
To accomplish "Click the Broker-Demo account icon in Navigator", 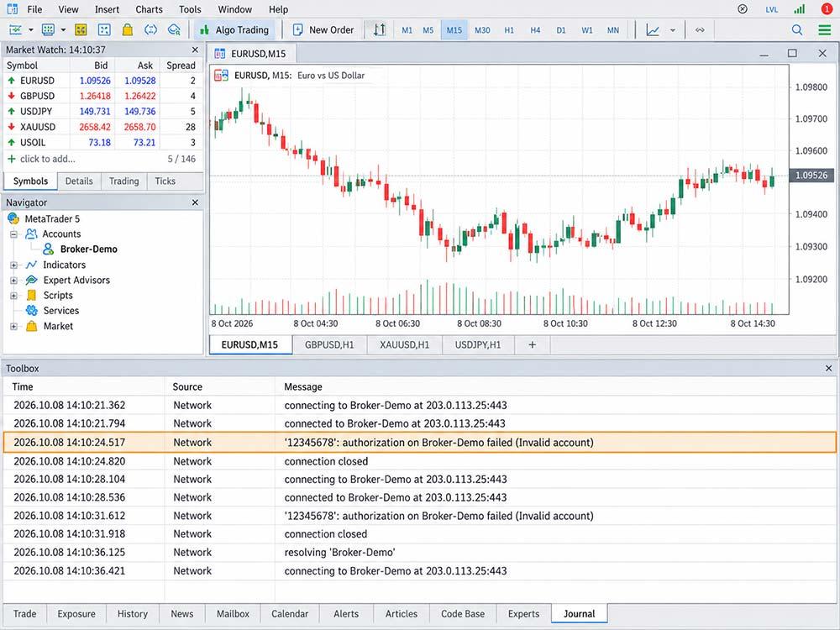I will 48,249.
